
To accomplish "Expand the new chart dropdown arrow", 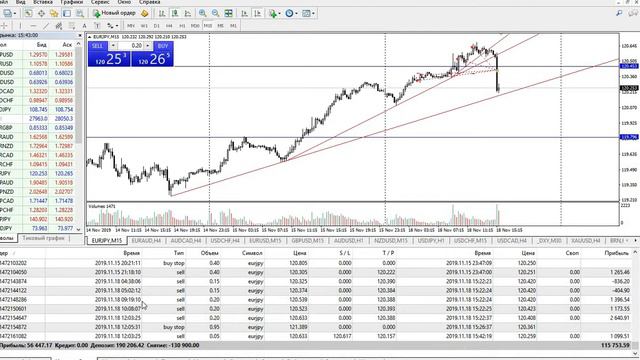I will 15,13.
